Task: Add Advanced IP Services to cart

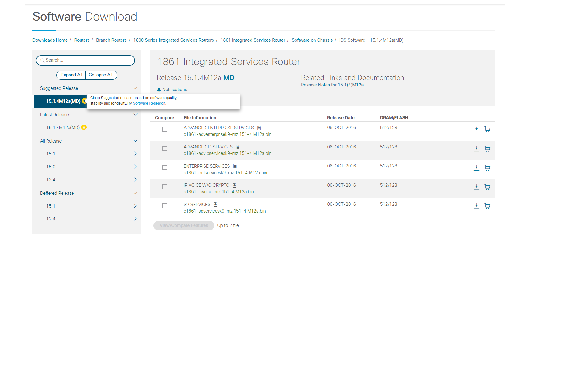Action: [x=487, y=149]
